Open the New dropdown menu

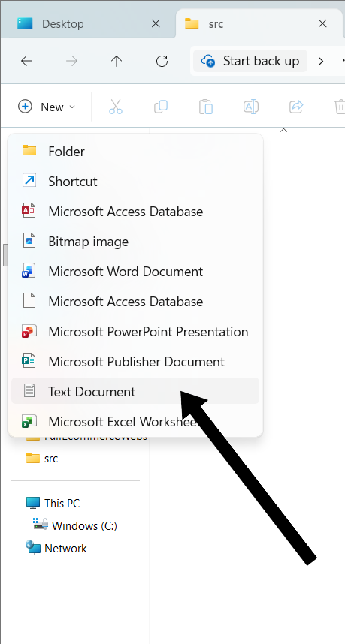47,107
